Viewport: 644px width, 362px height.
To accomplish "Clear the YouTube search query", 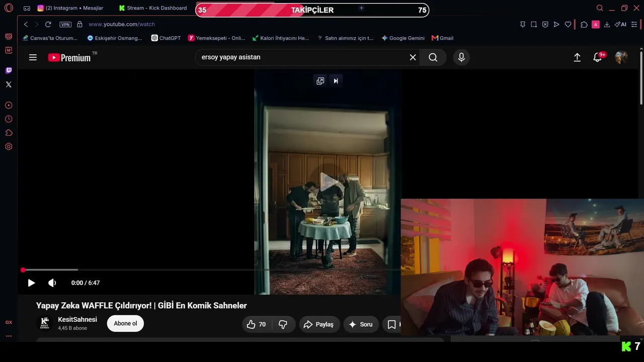I will [413, 57].
